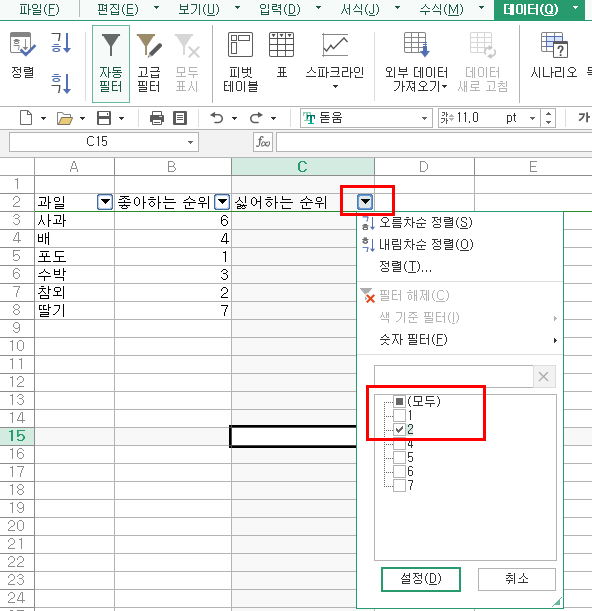Check the (모두) select-all checkbox
Viewport: 592px width, 611px height.
click(x=399, y=401)
